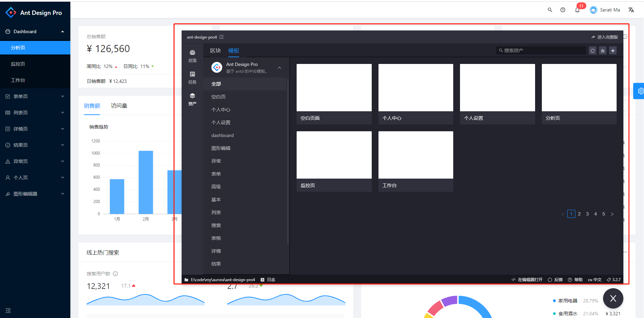
Task: Click the 家用电器 legend dot in donut chart
Action: [x=554, y=300]
